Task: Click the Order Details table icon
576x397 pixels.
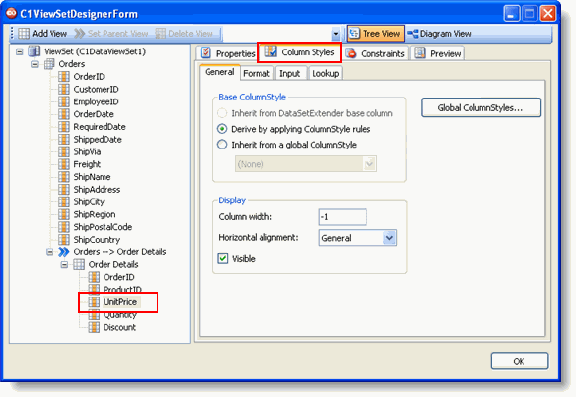Action: tap(79, 264)
